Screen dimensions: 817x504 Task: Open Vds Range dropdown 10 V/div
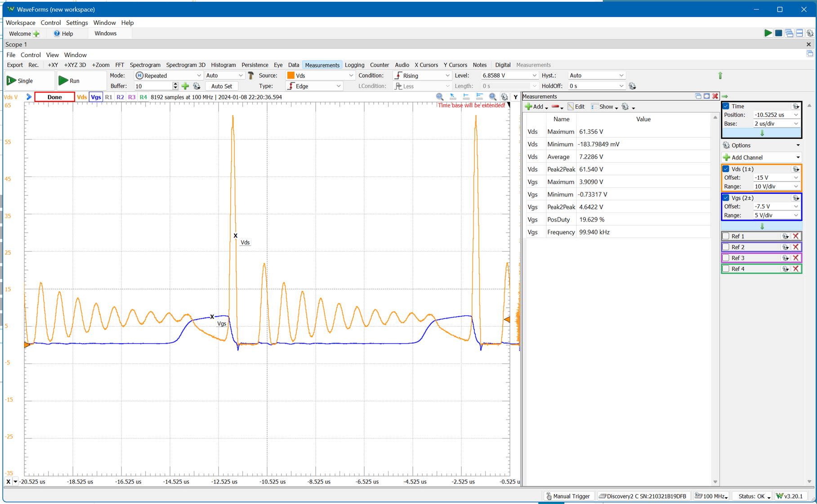[776, 186]
